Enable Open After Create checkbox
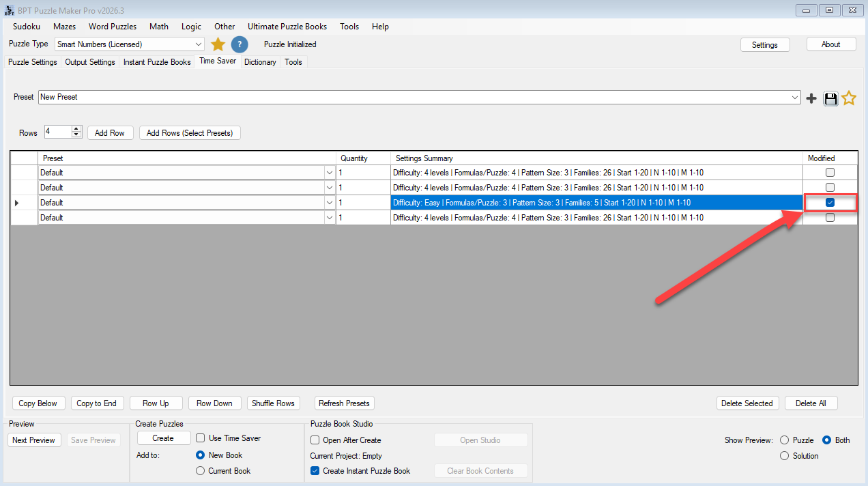 click(315, 440)
